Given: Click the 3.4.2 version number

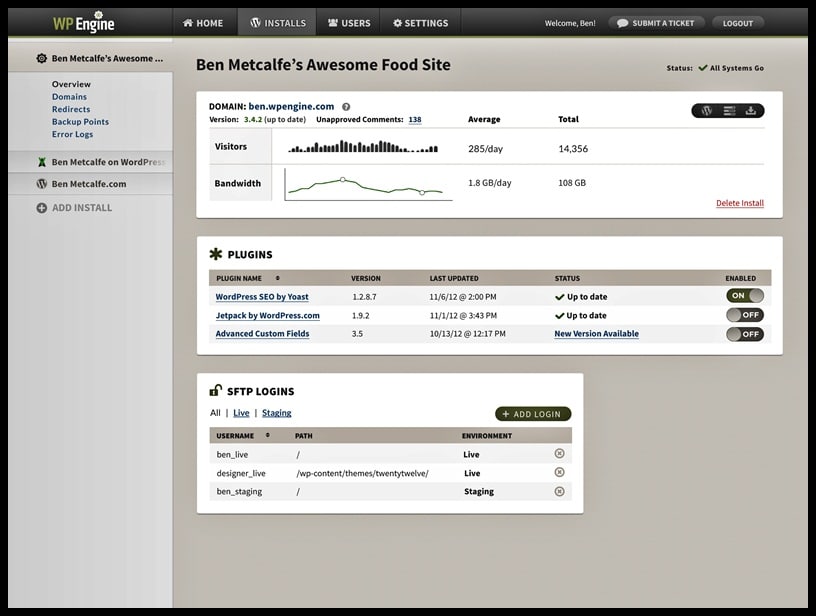Looking at the screenshot, I should [x=253, y=120].
